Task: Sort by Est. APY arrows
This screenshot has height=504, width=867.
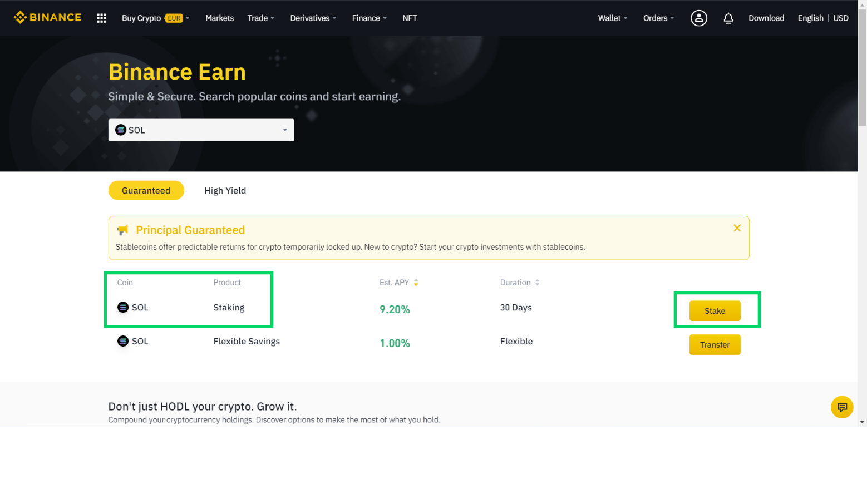Action: tap(416, 283)
